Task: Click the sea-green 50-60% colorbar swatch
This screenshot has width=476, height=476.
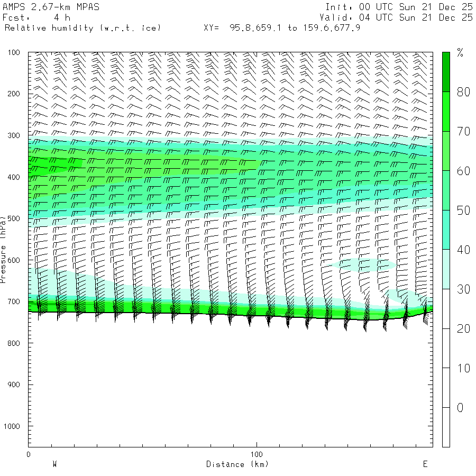Action: (x=446, y=190)
